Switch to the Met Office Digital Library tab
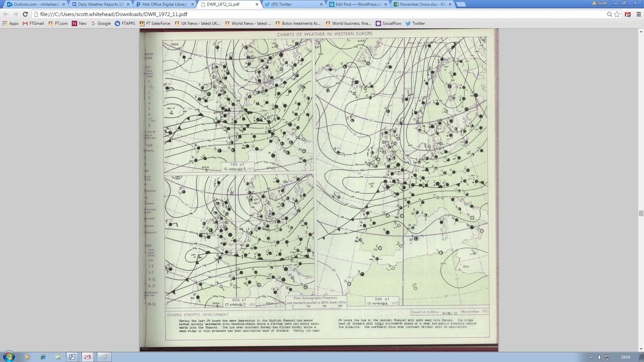This screenshot has height=362, width=644. tap(164, 4)
